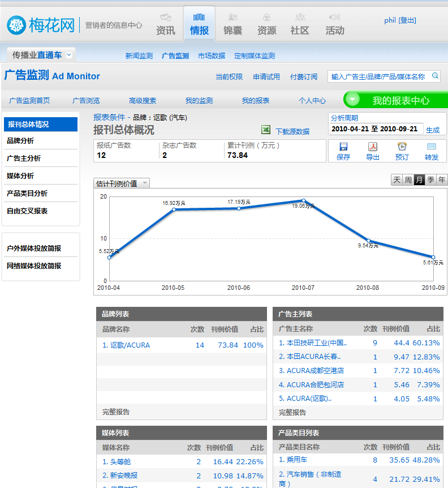The image size is (448, 488).
Task: Open 广告监测 submenu item
Action: pos(175,55)
